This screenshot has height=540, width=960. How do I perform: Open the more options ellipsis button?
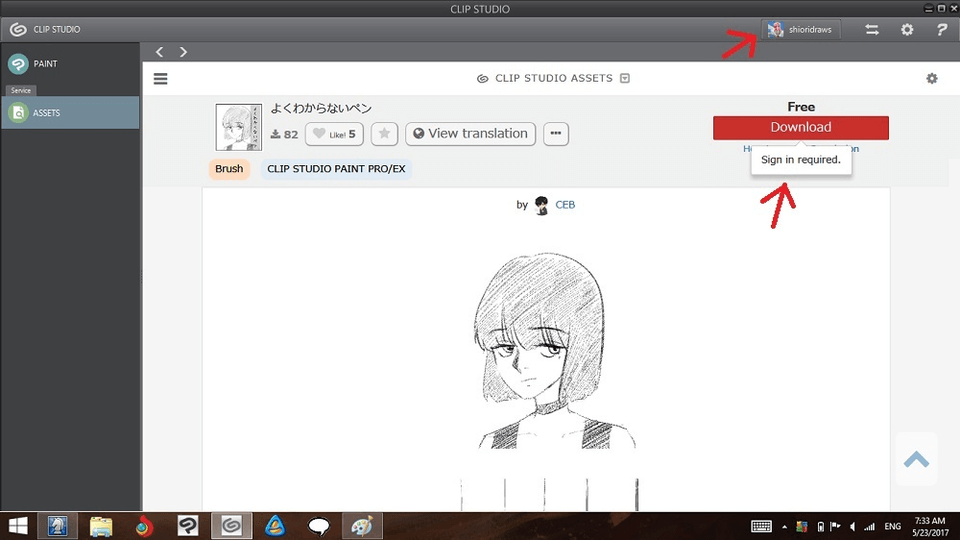click(555, 134)
